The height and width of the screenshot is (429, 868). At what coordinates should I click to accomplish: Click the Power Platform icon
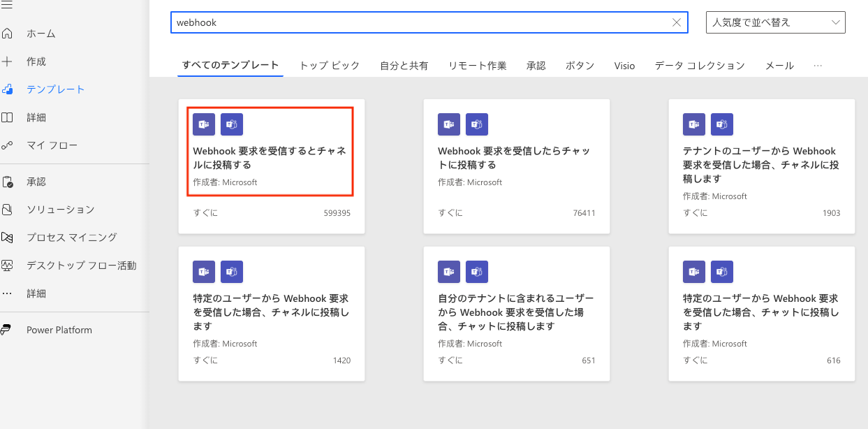point(7,330)
